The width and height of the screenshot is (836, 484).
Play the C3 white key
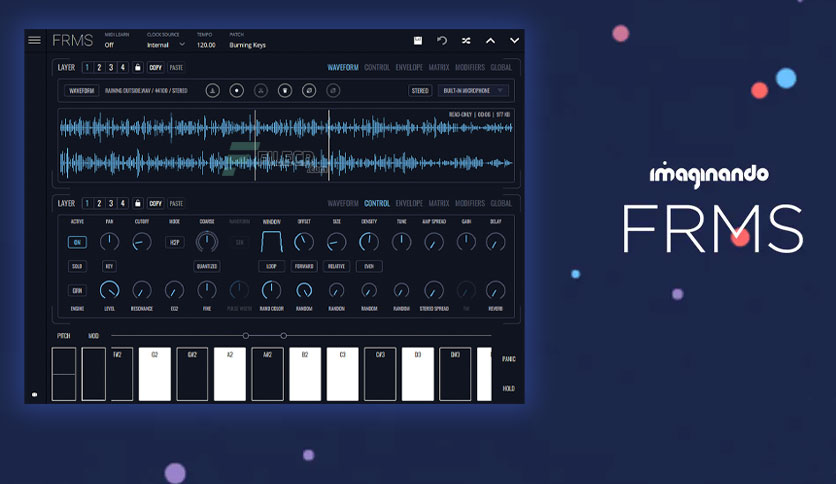342,374
